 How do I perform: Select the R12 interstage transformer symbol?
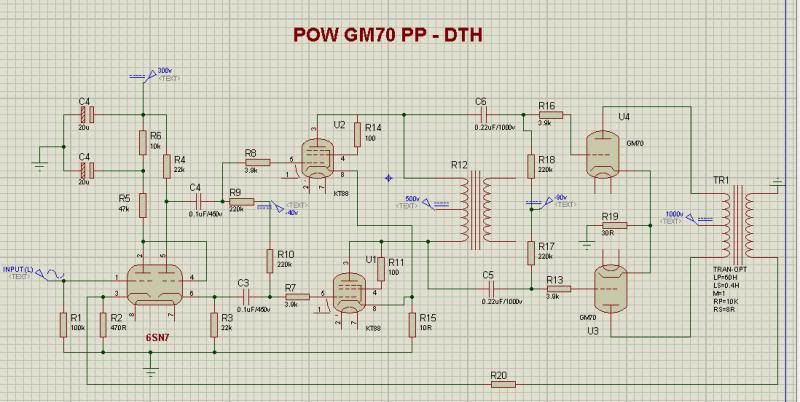476,209
